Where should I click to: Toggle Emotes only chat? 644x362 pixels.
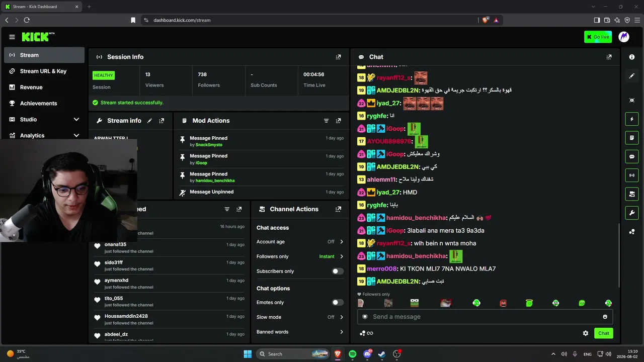point(338,303)
